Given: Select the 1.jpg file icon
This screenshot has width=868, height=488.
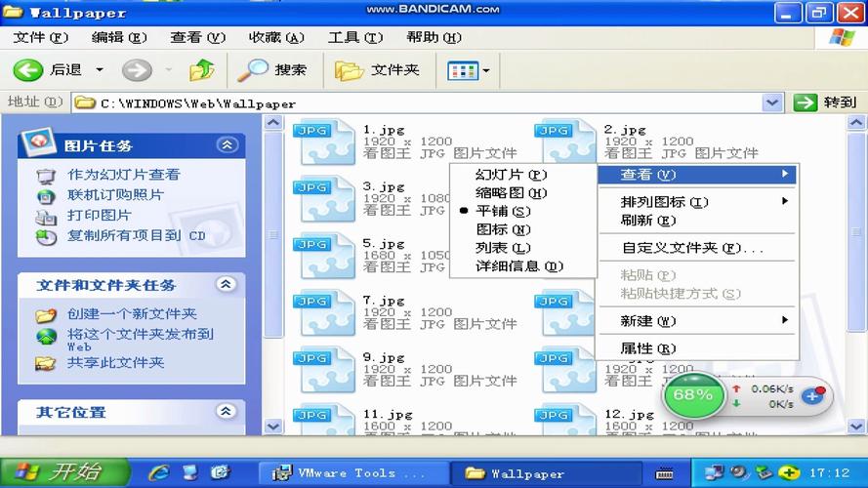Looking at the screenshot, I should (324, 142).
